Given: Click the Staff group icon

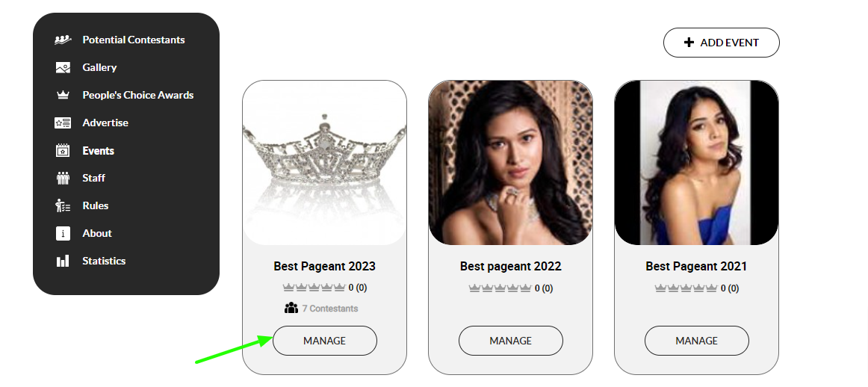Looking at the screenshot, I should click(63, 178).
